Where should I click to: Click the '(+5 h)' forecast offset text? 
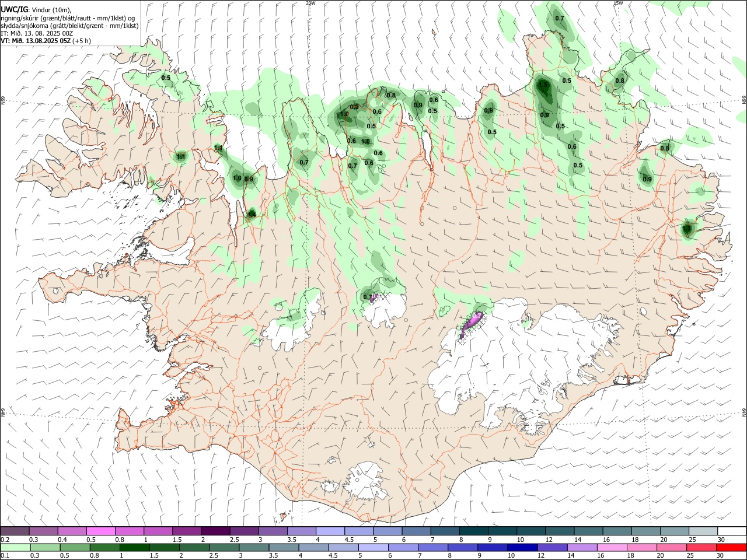[x=82, y=41]
